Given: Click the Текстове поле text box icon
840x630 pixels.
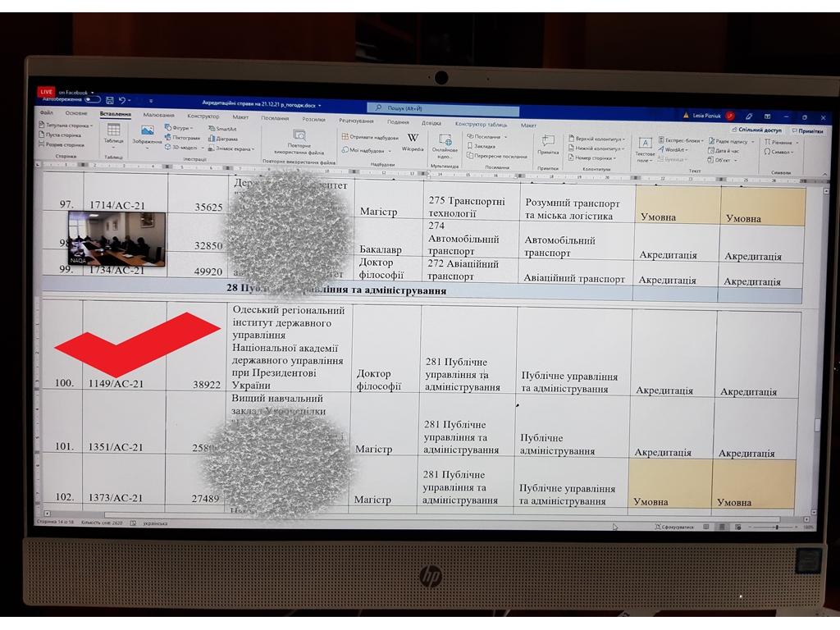Looking at the screenshot, I should point(645,143).
